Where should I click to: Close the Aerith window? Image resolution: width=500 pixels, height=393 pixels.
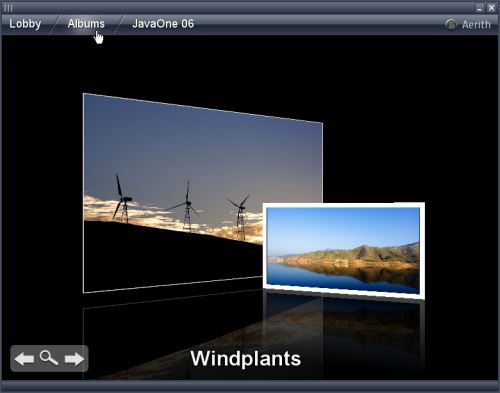pos(491,8)
